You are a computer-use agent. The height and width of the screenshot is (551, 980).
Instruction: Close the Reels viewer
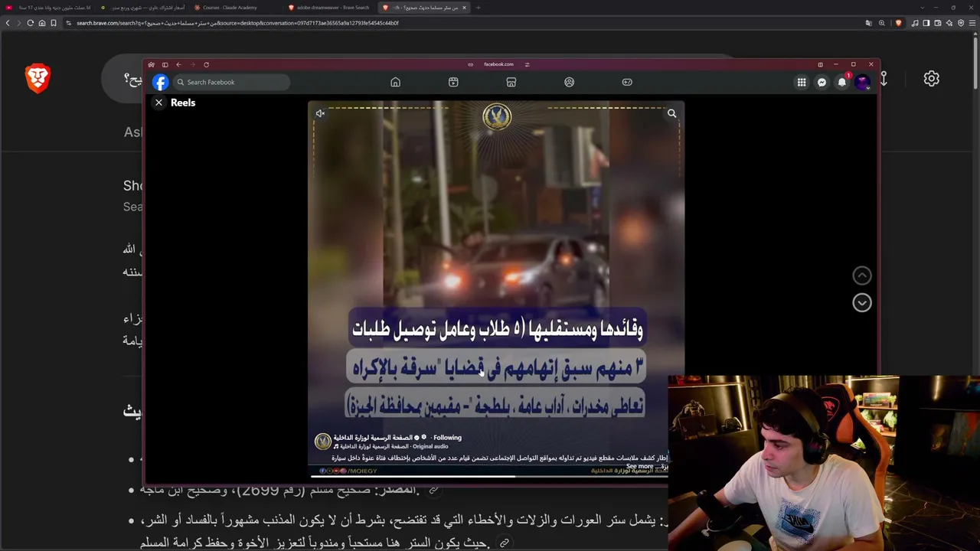[x=158, y=103]
